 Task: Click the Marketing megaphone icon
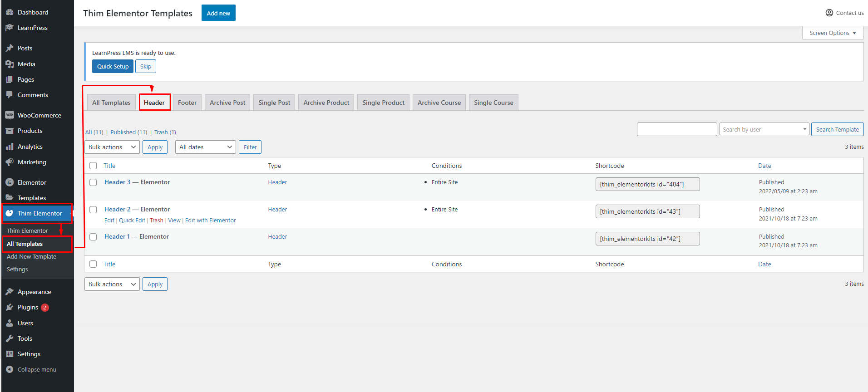(x=10, y=162)
